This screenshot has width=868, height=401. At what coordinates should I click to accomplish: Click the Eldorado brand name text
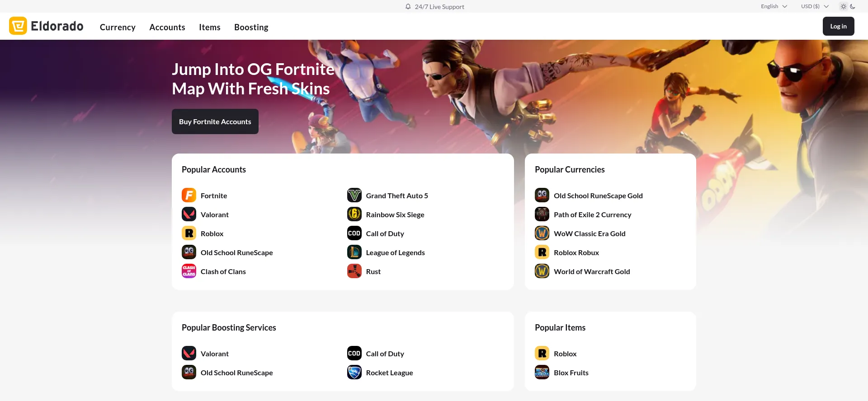[x=57, y=26]
